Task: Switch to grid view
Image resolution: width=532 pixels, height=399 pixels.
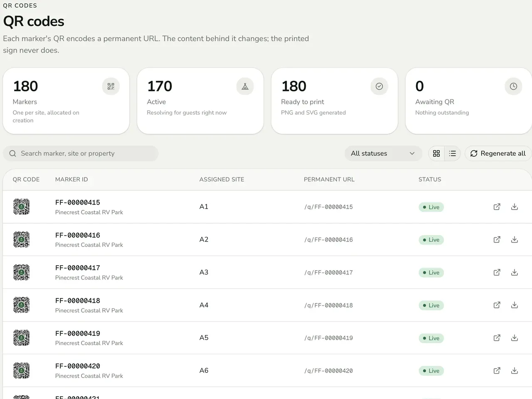Action: pos(436,153)
